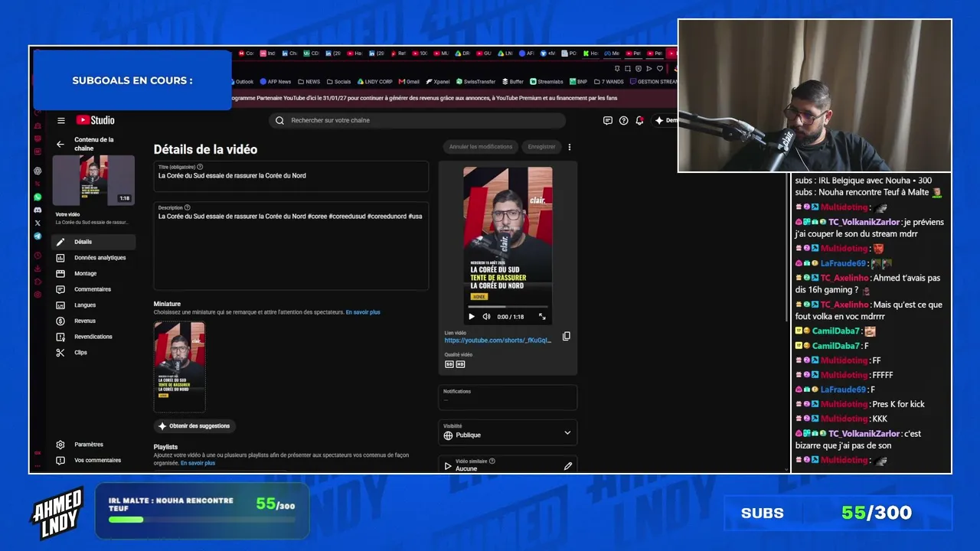Open Vos commentaires feedback item
This screenshot has height=551, width=980.
point(93,461)
